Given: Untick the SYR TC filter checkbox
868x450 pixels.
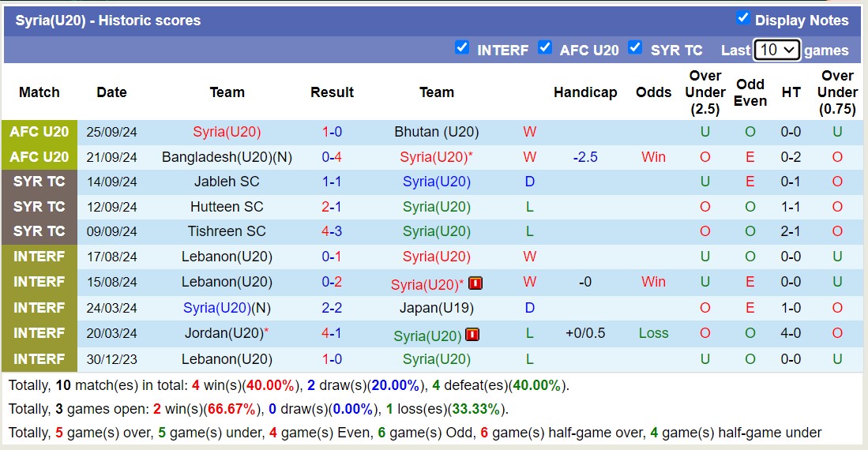Looking at the screenshot, I should pos(635,48).
